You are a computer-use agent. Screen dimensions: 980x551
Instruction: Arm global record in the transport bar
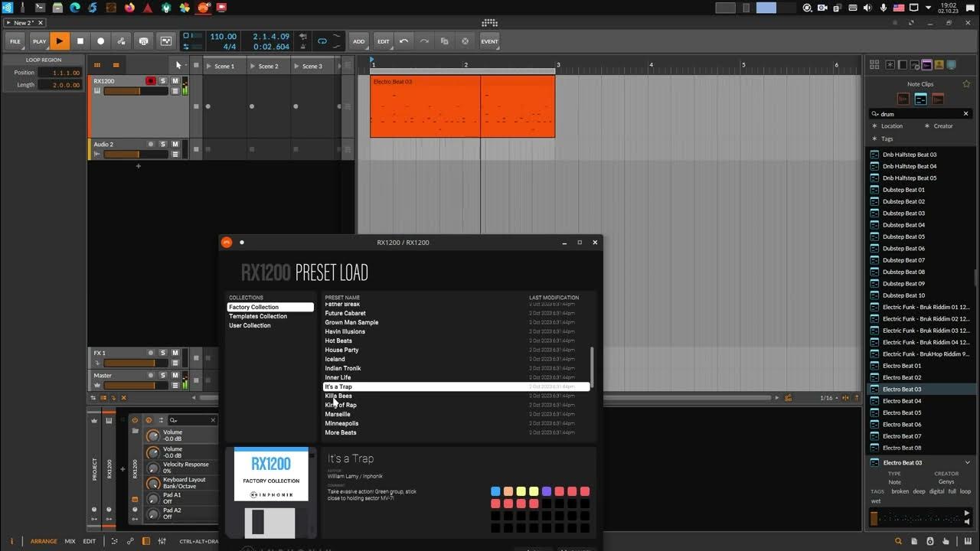(100, 41)
